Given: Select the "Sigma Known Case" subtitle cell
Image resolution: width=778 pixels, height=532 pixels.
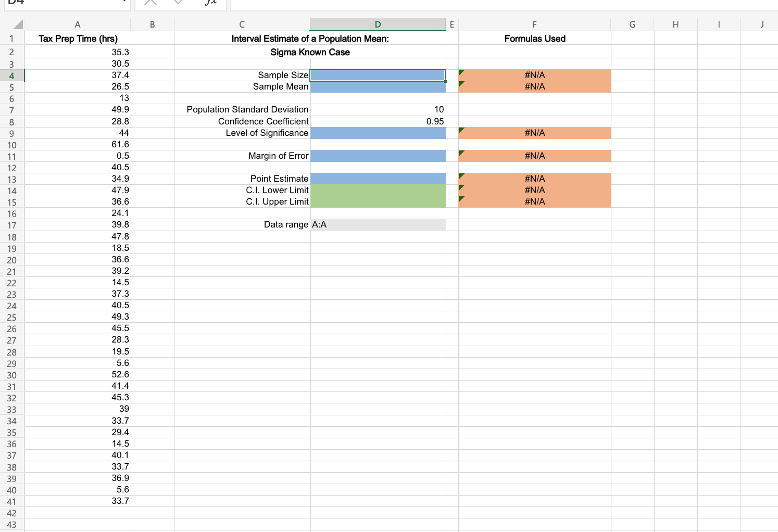Looking at the screenshot, I should point(310,52).
